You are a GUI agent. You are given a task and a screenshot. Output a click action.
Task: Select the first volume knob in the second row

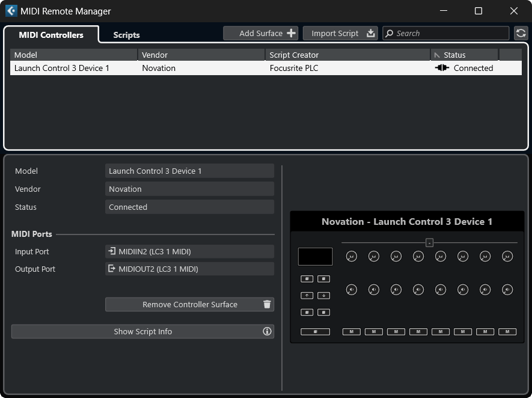tap(352, 290)
